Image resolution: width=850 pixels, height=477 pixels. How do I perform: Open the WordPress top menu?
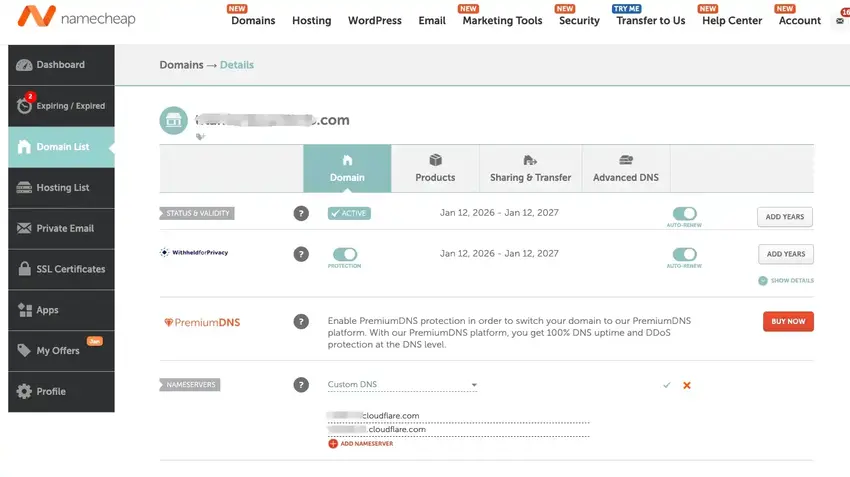coord(375,21)
